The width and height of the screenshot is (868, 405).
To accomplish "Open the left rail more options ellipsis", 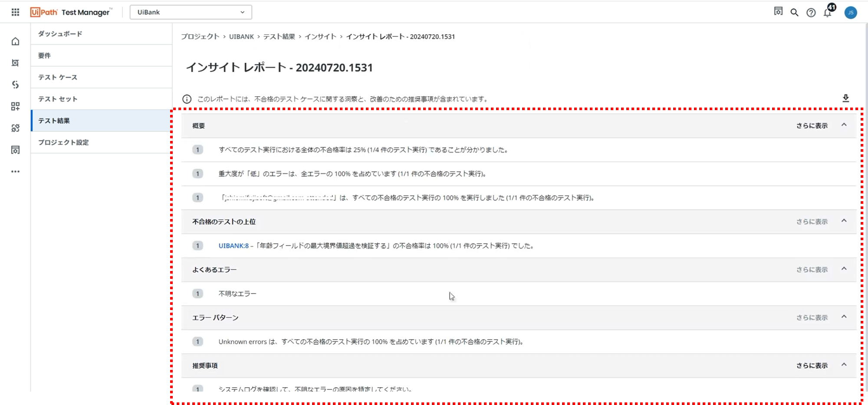I will click(15, 171).
